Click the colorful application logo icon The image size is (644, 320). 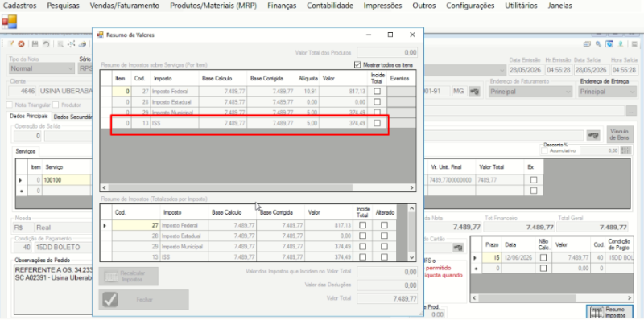(10, 22)
